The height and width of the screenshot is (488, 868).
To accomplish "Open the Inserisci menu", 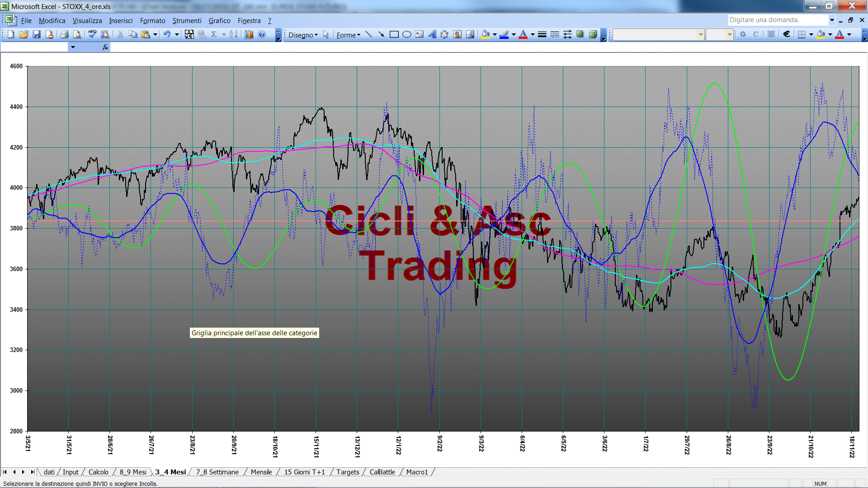I will 121,21.
